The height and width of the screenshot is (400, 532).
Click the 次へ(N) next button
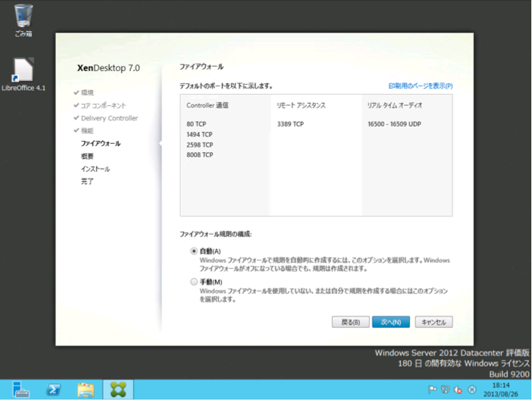point(391,322)
